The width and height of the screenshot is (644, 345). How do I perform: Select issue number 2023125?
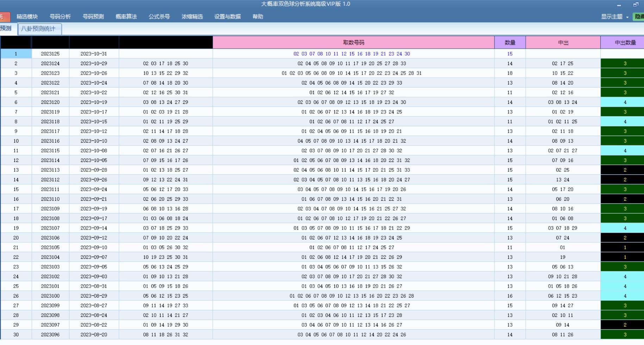coord(50,54)
